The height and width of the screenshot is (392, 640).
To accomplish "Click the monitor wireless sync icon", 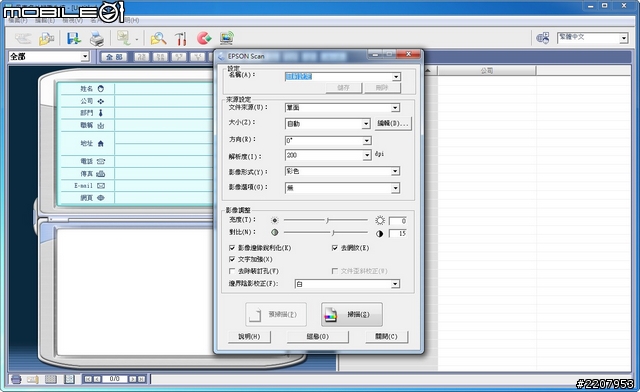I will pyautogui.click(x=227, y=38).
